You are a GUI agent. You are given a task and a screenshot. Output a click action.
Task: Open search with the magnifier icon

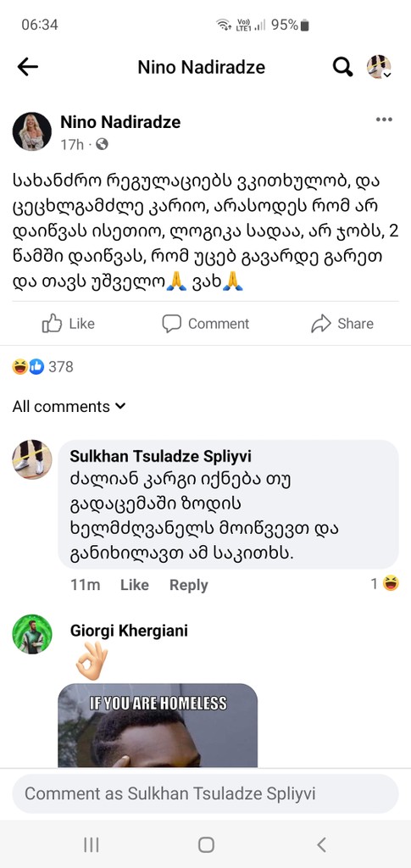click(343, 68)
